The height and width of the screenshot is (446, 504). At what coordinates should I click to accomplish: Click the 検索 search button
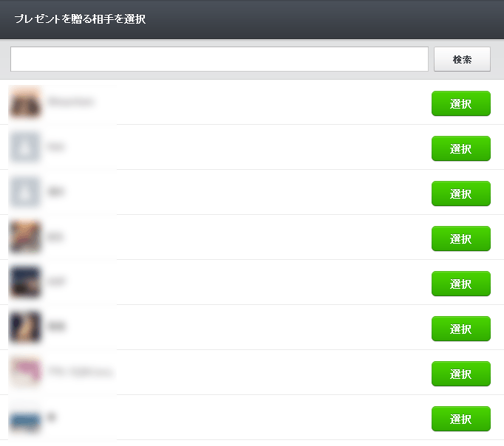(x=462, y=59)
